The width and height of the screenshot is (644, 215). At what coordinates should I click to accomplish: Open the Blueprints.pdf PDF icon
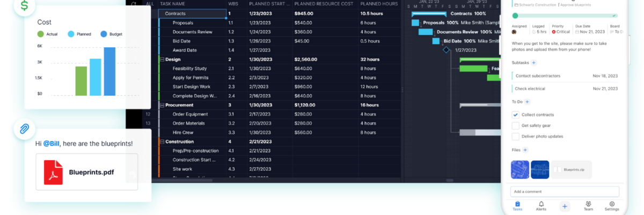click(x=53, y=172)
